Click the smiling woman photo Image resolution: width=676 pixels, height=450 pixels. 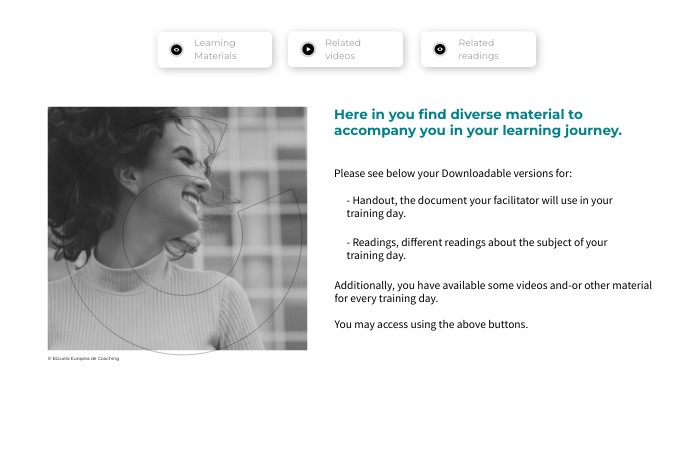(177, 228)
